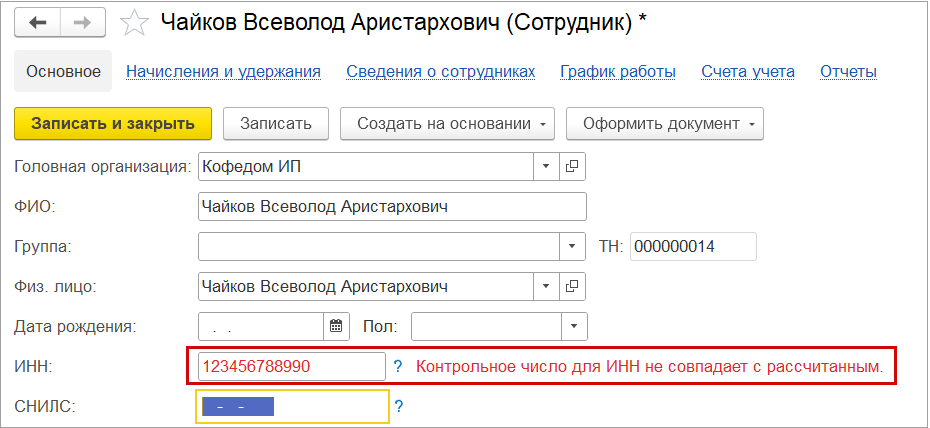
Task: Click the question mark next to СНИЛС
Action: pyautogui.click(x=398, y=407)
